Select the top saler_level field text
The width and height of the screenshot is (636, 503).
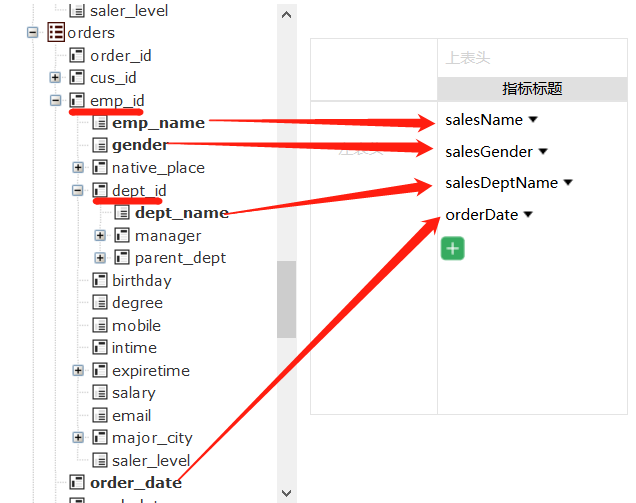(x=129, y=11)
